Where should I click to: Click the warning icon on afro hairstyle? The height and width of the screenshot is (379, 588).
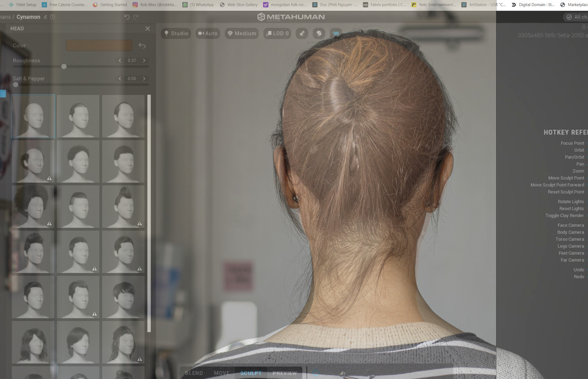pos(49,223)
